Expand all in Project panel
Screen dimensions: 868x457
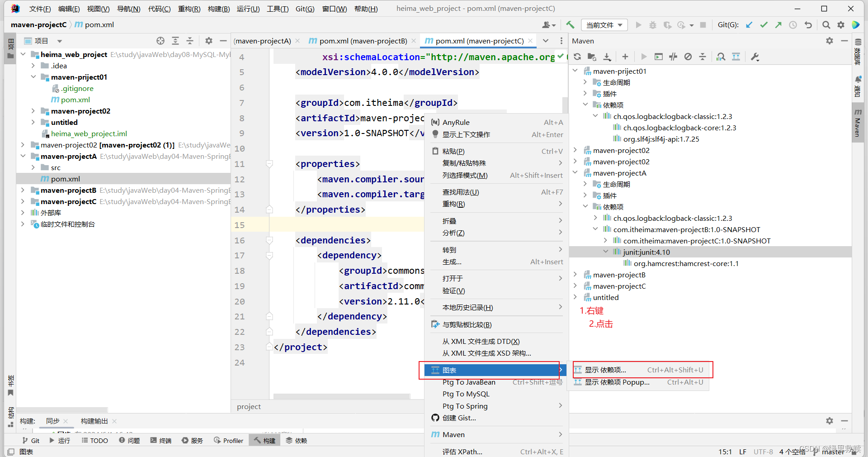coord(175,41)
